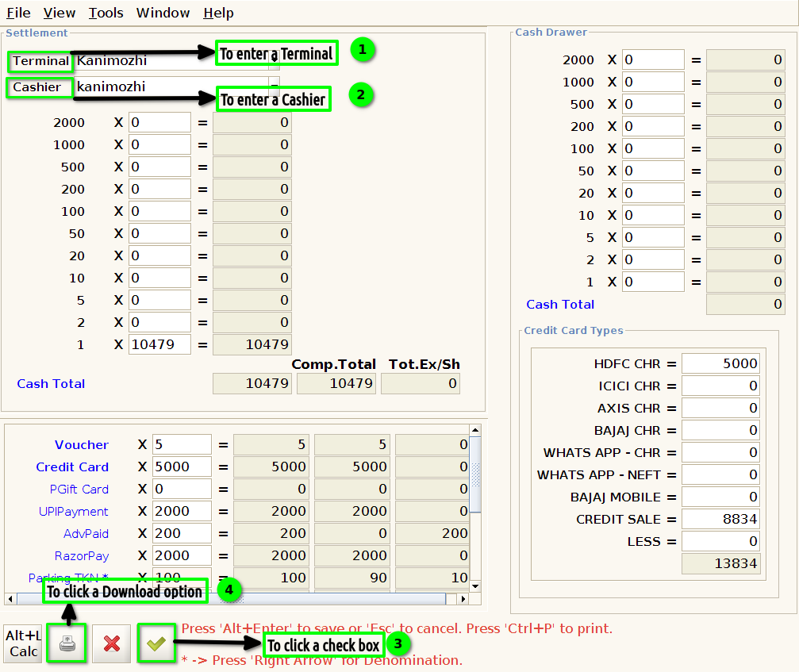The height and width of the screenshot is (672, 799).
Task: Click the HDFC CHR amount field
Action: pyautogui.click(x=721, y=363)
